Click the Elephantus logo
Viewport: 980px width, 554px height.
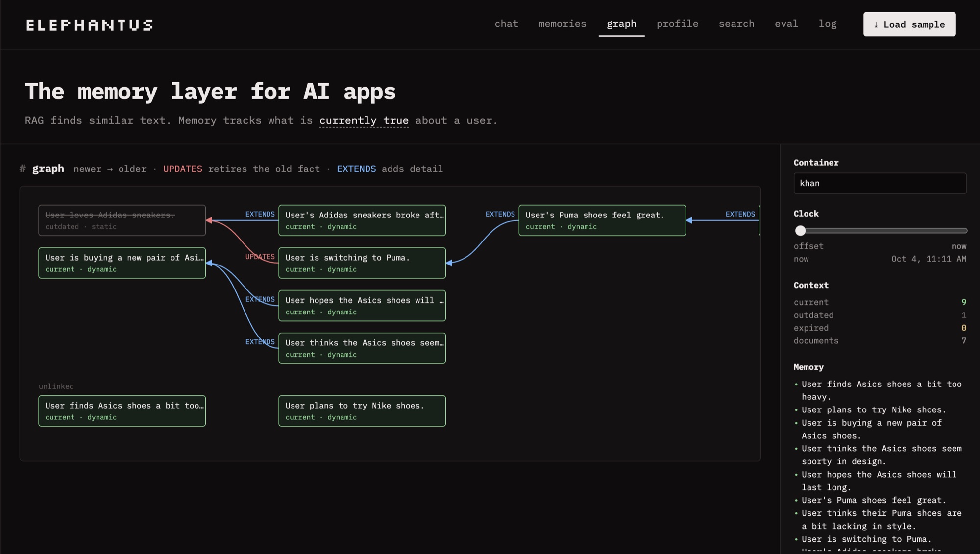click(x=89, y=25)
